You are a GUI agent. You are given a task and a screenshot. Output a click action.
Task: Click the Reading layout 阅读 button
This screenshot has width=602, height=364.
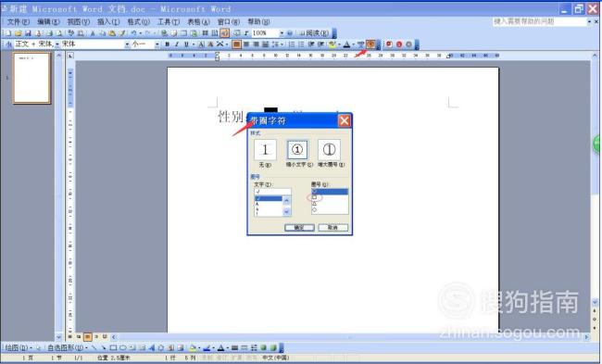click(x=314, y=33)
